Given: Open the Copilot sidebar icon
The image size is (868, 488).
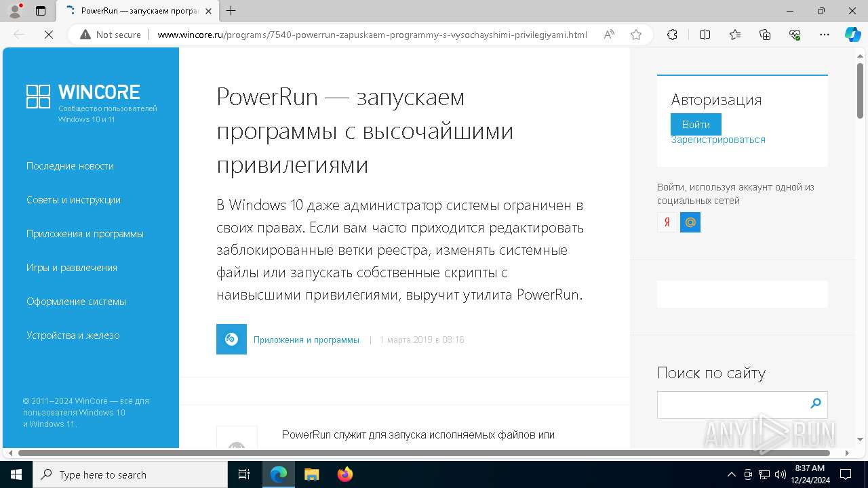Looking at the screenshot, I should coord(852,35).
